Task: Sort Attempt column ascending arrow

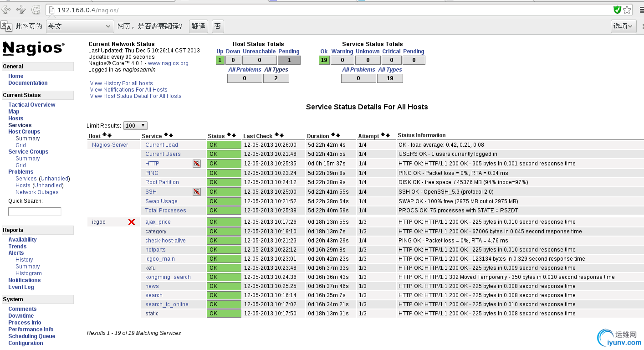Action: click(x=383, y=135)
